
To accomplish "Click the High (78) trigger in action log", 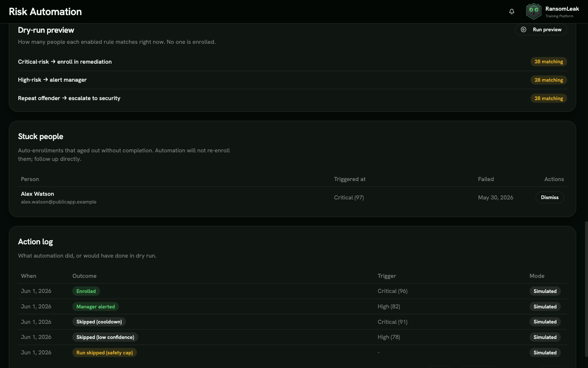I will [x=389, y=337].
